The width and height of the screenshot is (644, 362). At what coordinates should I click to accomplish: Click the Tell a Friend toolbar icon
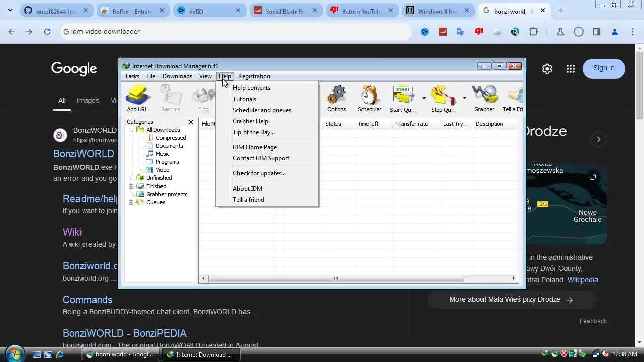[x=513, y=99]
